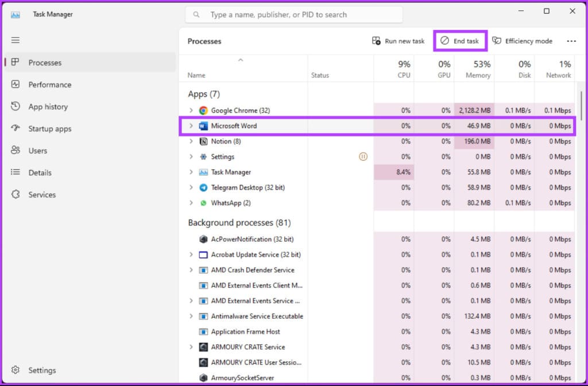Click the ARMOURY CRATE User Session row

point(377,362)
